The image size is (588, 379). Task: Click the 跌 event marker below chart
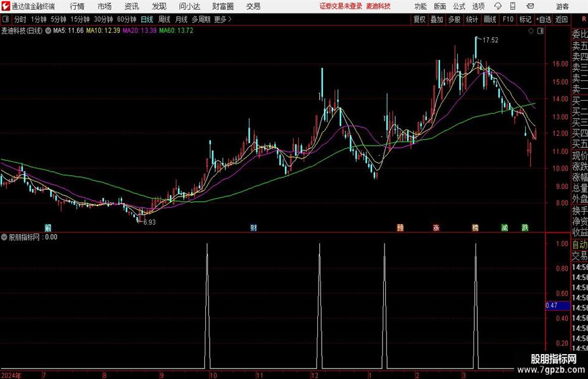pyautogui.click(x=525, y=227)
